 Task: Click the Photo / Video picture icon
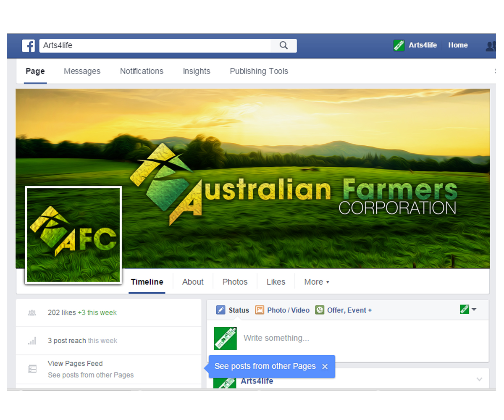click(260, 310)
